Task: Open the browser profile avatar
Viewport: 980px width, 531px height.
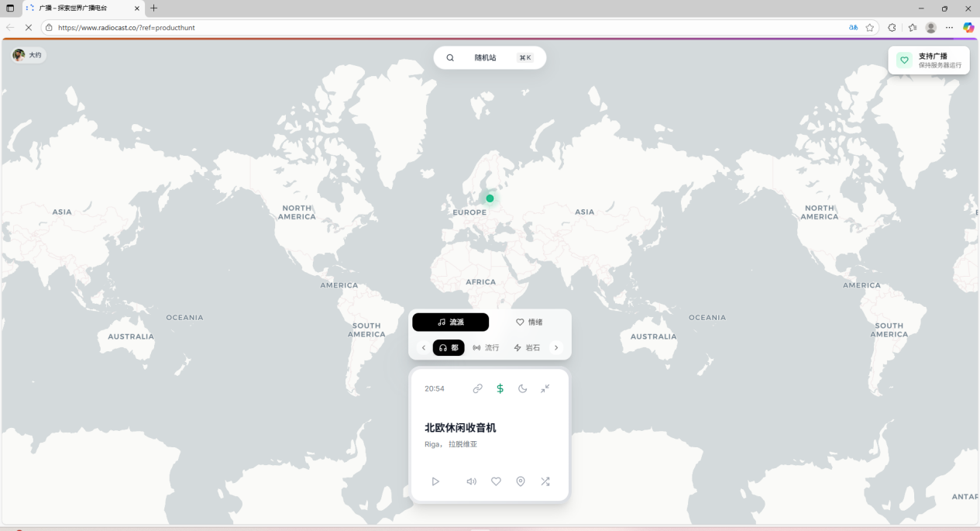Action: tap(930, 27)
